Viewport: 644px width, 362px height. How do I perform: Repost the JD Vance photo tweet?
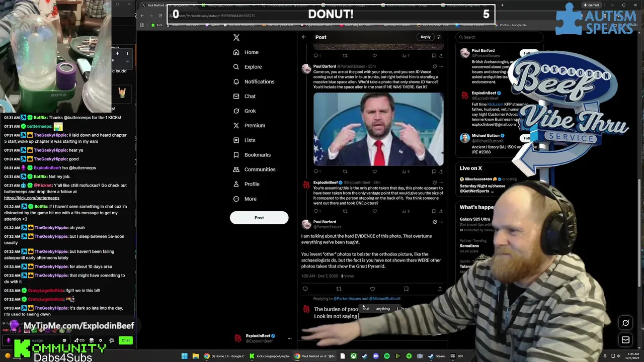[345, 171]
